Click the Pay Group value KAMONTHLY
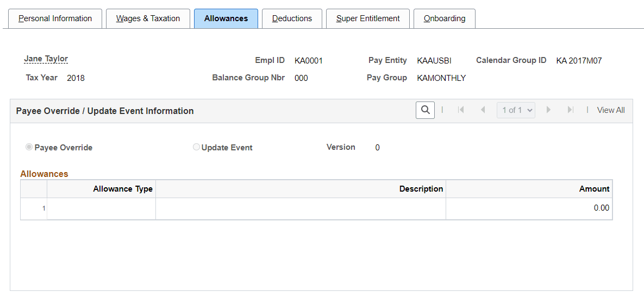 point(441,78)
